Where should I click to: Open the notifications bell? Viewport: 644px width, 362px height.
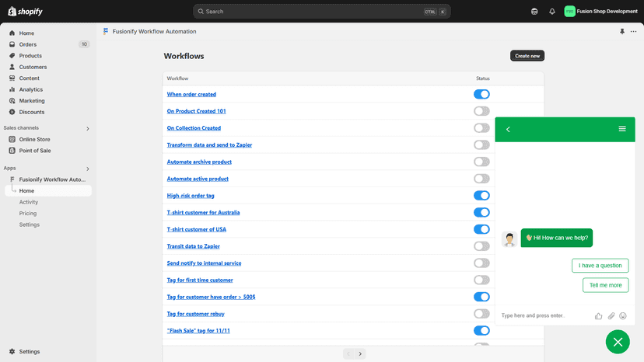coord(552,12)
